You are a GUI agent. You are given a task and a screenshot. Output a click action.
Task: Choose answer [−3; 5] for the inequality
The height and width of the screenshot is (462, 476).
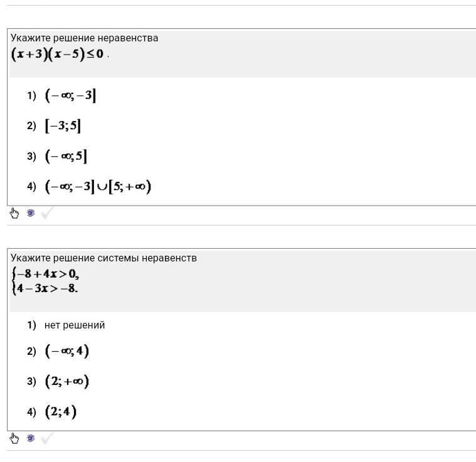coord(63,126)
